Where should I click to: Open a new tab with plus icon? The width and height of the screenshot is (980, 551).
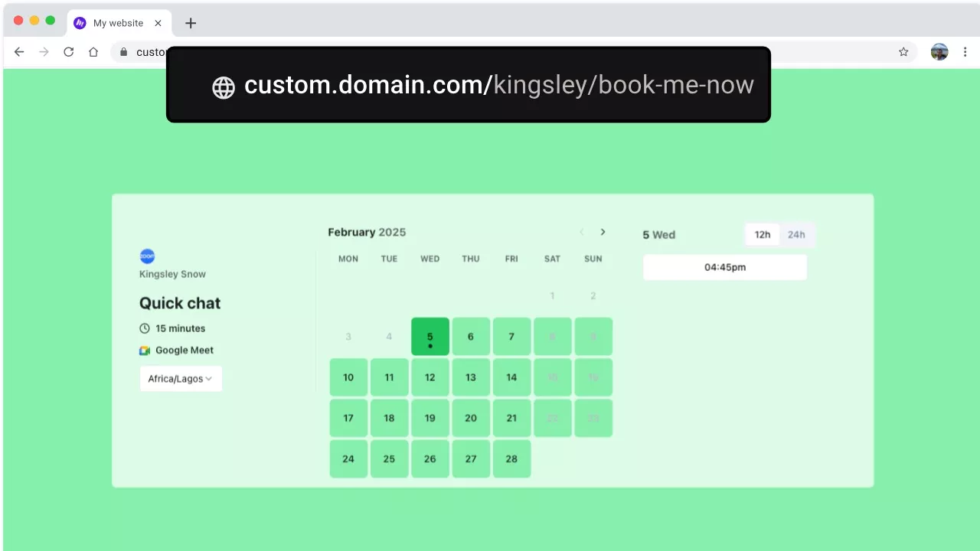191,23
